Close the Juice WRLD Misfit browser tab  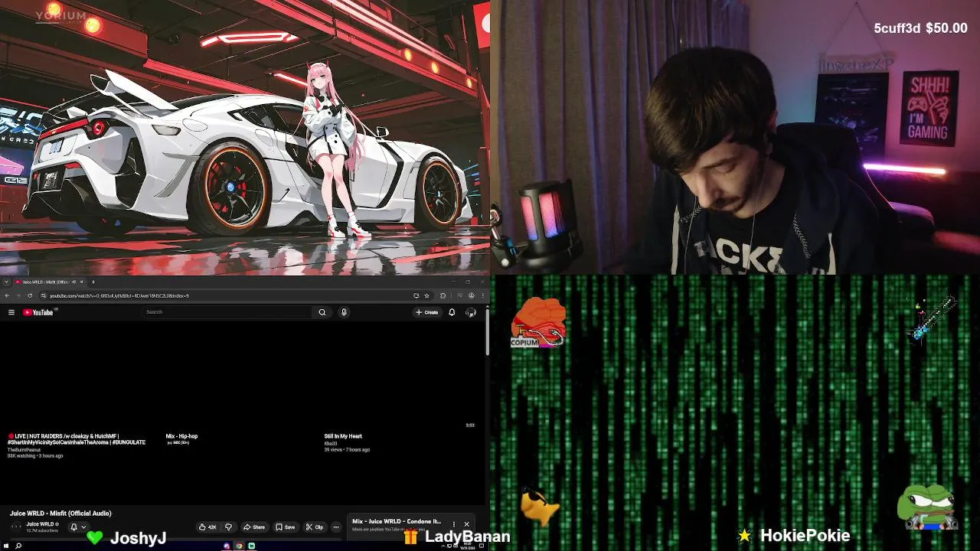click(81, 282)
